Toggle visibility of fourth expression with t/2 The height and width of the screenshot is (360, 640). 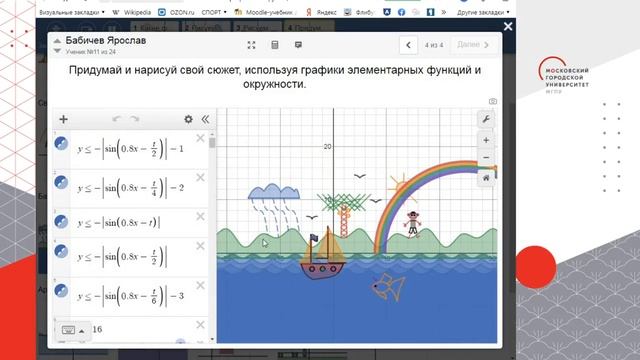[61, 251]
